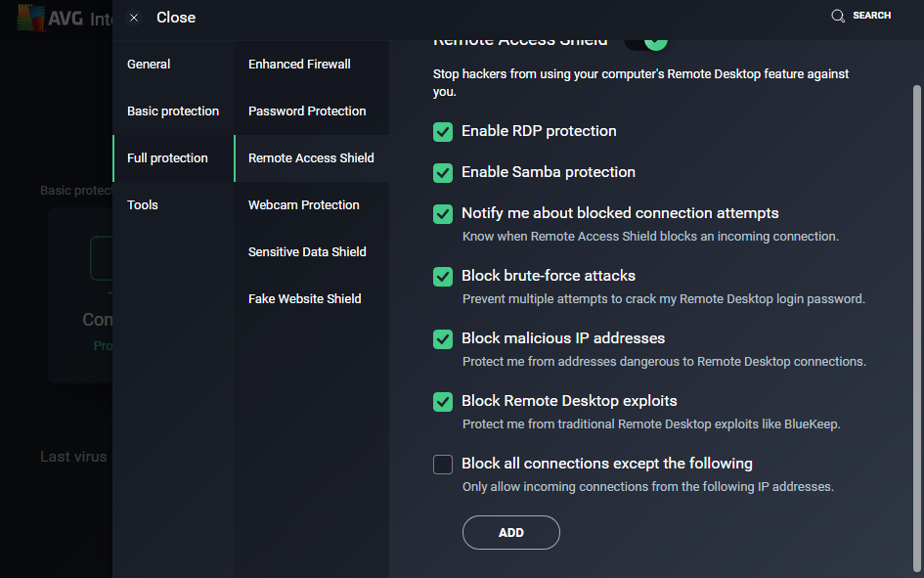Select the Full protection category
Viewport: 924px width, 578px height.
click(167, 158)
